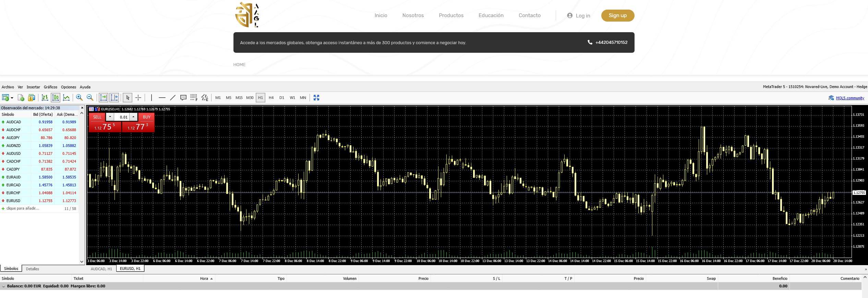Image resolution: width=868 pixels, height=298 pixels.
Task: Select the Fibonacci grid tool
Action: (x=194, y=98)
